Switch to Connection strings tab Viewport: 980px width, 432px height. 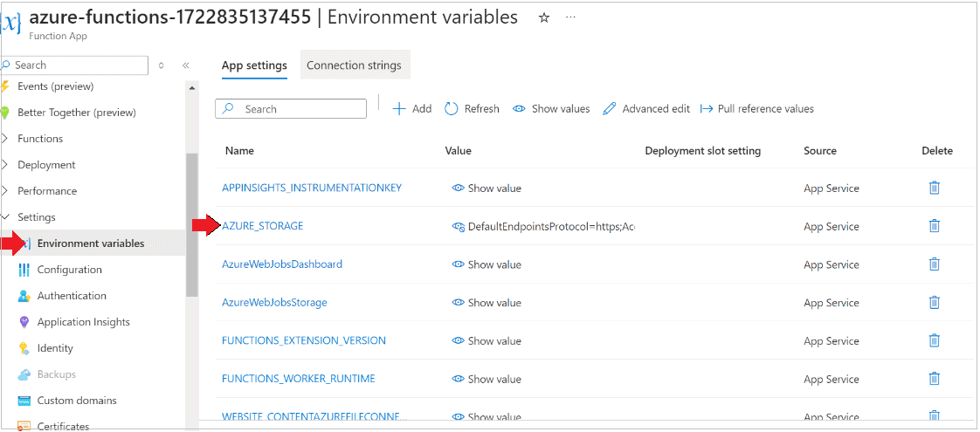(355, 65)
